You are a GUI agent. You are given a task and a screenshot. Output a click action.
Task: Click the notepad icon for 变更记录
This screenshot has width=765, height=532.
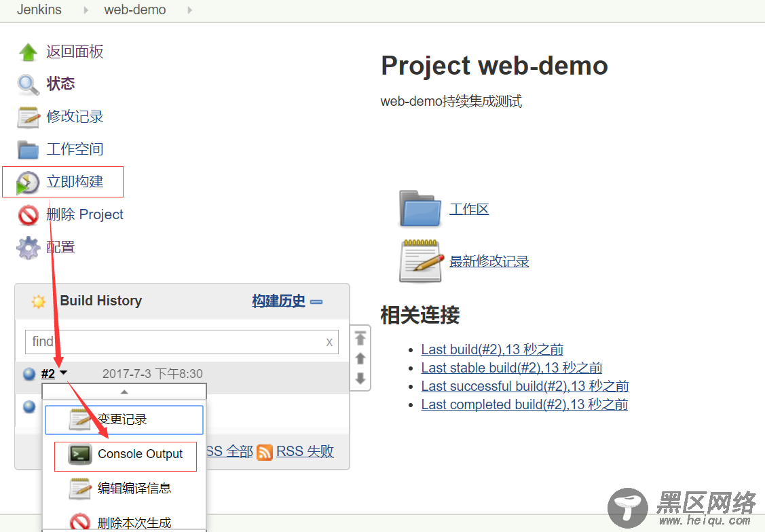click(x=81, y=419)
